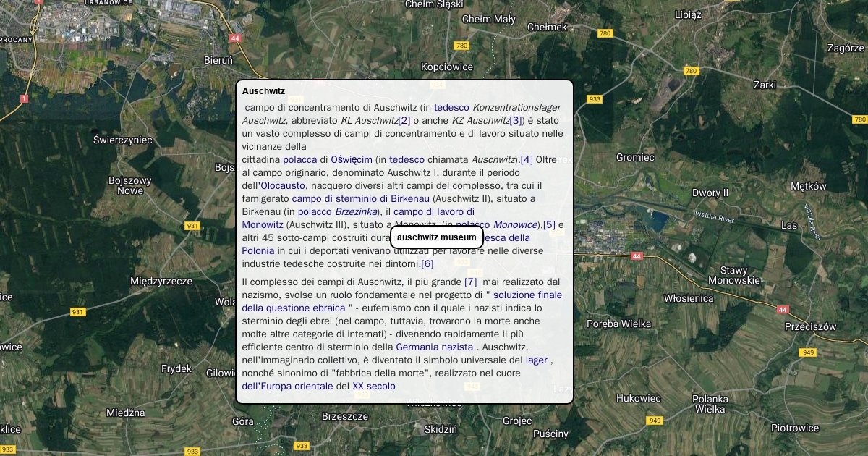Click the route 933 shield near Gromiec
Image resolution: width=868 pixels, height=456 pixels.
click(x=595, y=99)
